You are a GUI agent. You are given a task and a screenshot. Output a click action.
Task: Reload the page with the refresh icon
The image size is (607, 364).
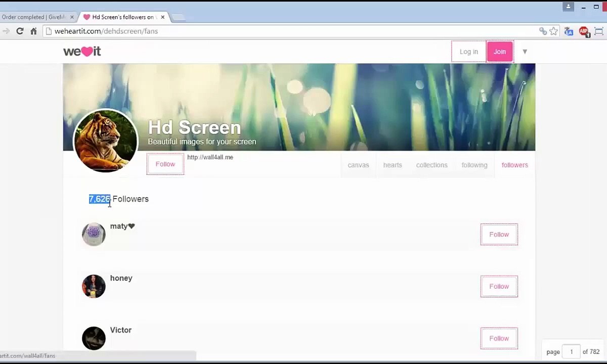point(20,31)
